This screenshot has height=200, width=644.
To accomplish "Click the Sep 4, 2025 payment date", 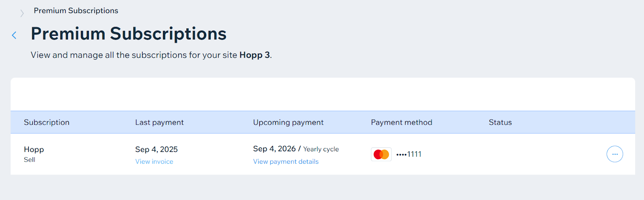I will (157, 149).
